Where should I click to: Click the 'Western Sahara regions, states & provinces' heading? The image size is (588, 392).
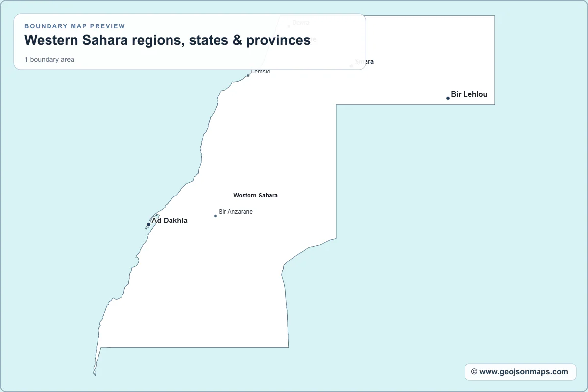pyautogui.click(x=168, y=40)
